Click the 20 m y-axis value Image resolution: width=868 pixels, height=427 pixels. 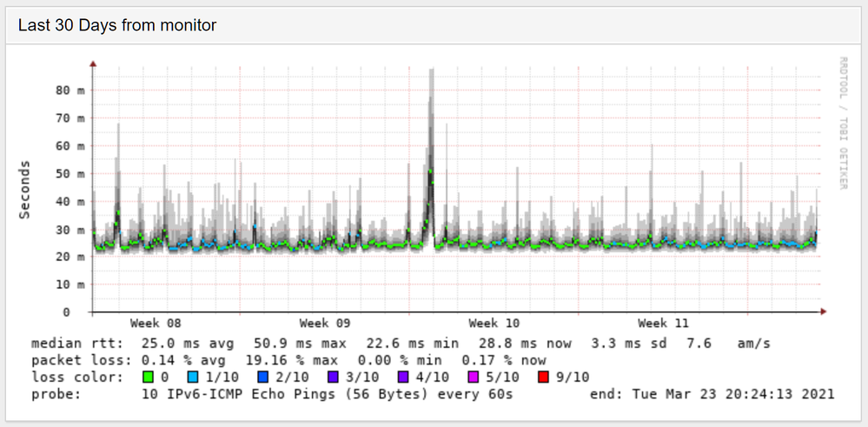tap(70, 257)
